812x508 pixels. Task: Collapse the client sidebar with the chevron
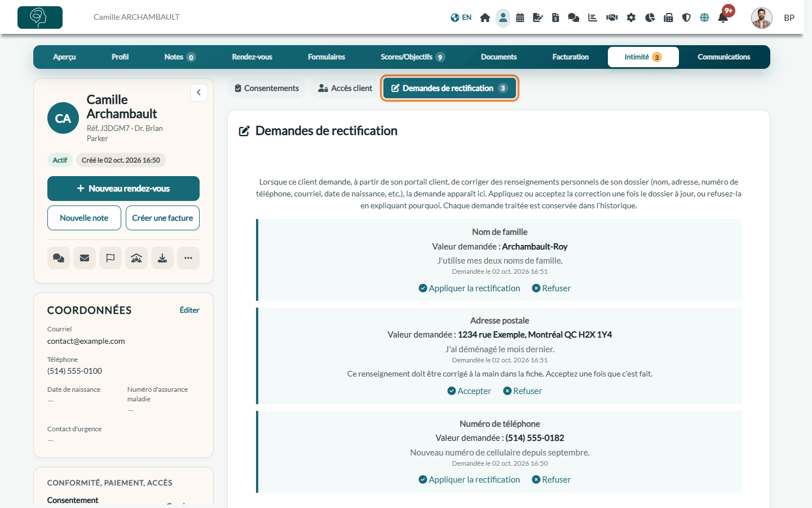(x=199, y=93)
